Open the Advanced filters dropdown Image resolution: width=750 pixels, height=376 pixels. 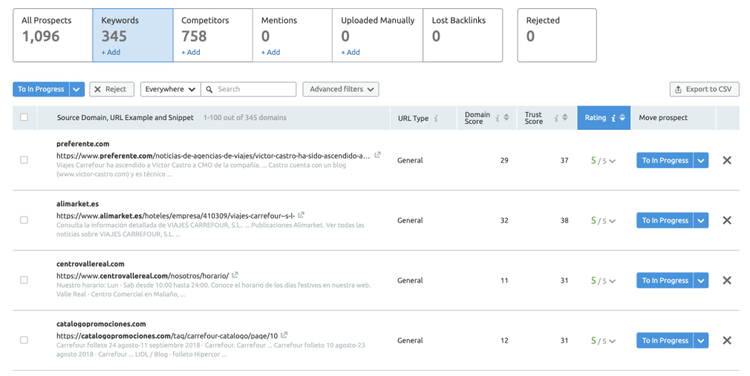pyautogui.click(x=341, y=89)
